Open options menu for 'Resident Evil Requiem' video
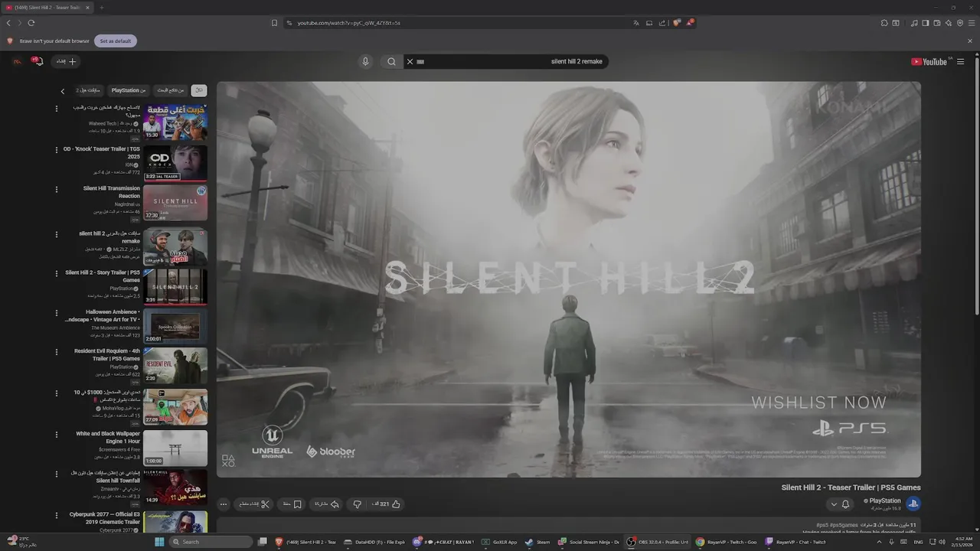This screenshot has height=551, width=980. pyautogui.click(x=56, y=352)
